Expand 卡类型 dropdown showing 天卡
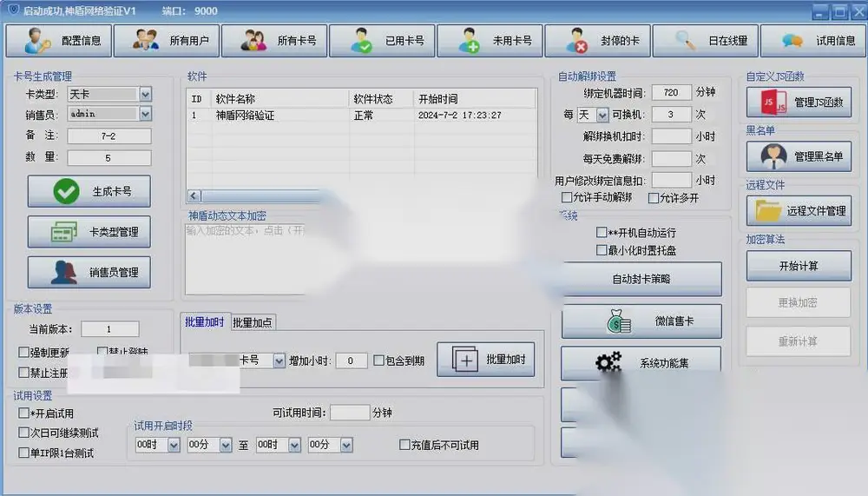Image resolution: width=868 pixels, height=496 pixels. coord(145,94)
